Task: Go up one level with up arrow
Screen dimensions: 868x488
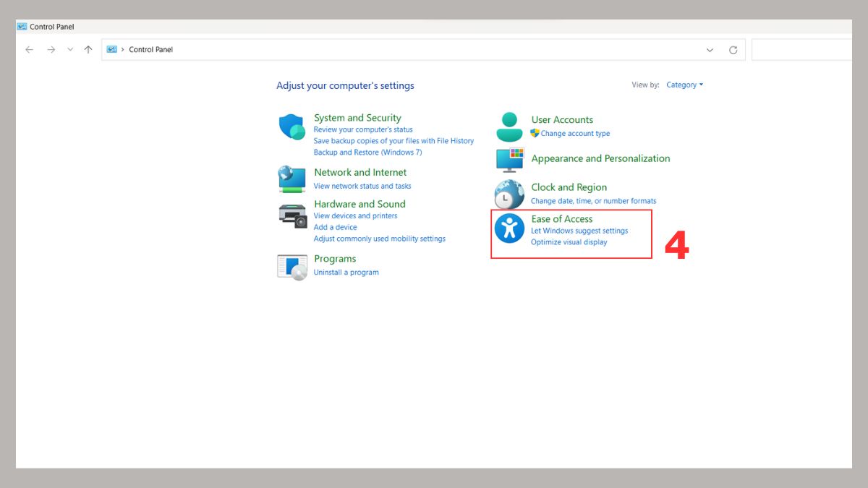Action: click(x=88, y=50)
